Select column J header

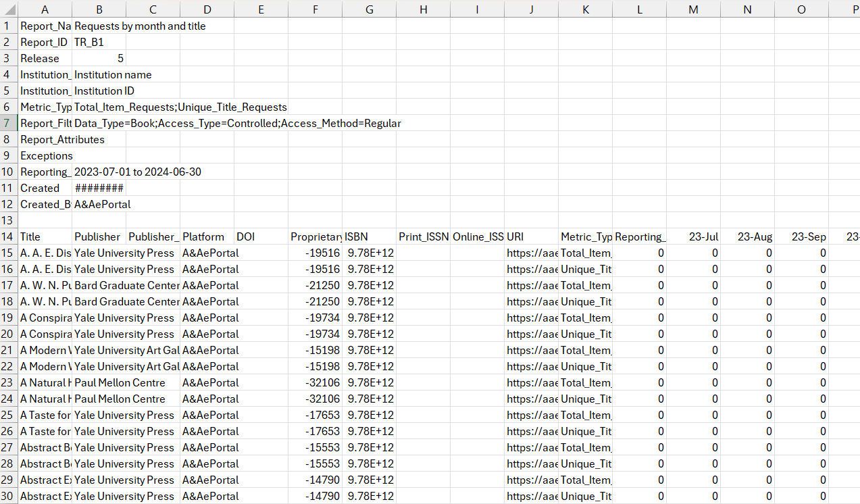(531, 9)
